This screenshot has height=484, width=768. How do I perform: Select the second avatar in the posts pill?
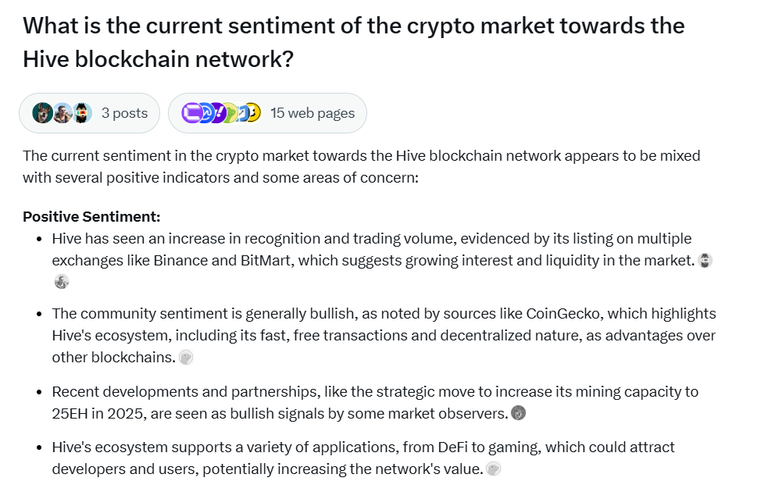(63, 113)
